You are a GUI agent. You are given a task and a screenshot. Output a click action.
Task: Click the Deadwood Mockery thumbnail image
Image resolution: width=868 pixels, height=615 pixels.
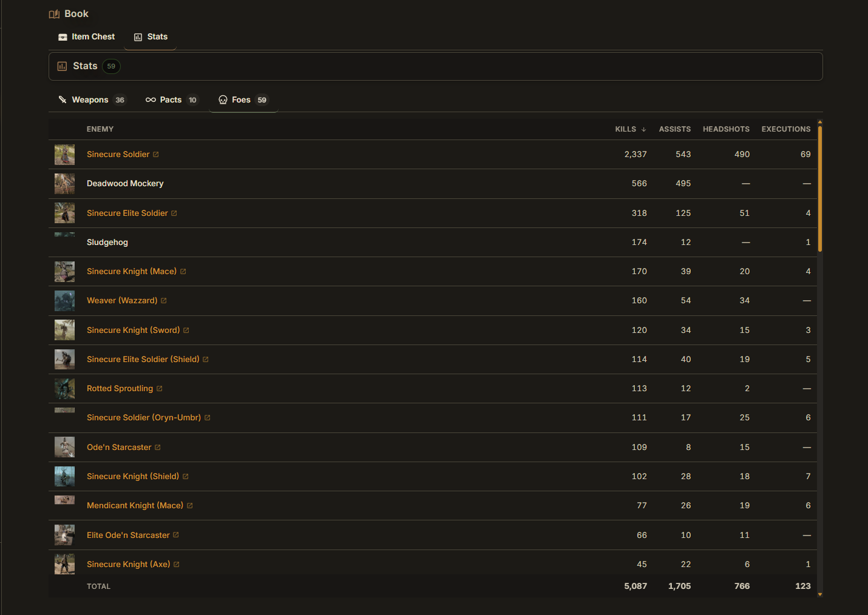pos(65,184)
